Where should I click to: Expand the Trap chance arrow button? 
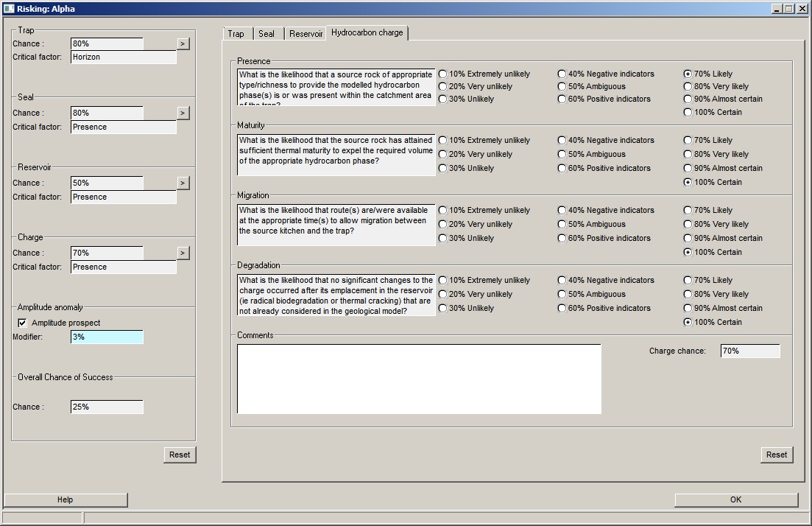183,43
